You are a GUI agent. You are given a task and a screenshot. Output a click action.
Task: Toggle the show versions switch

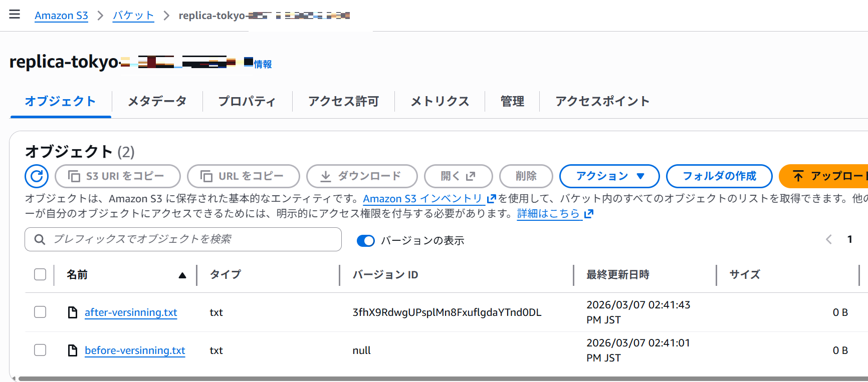(x=365, y=241)
